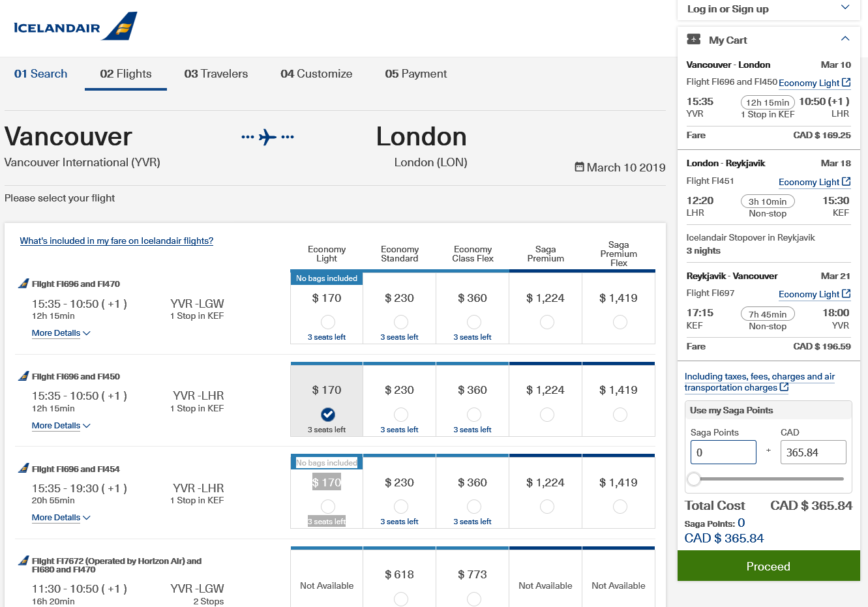This screenshot has width=868, height=607.
Task: Select Saga Premium fare for Flight FI696 and FI470
Action: [546, 323]
